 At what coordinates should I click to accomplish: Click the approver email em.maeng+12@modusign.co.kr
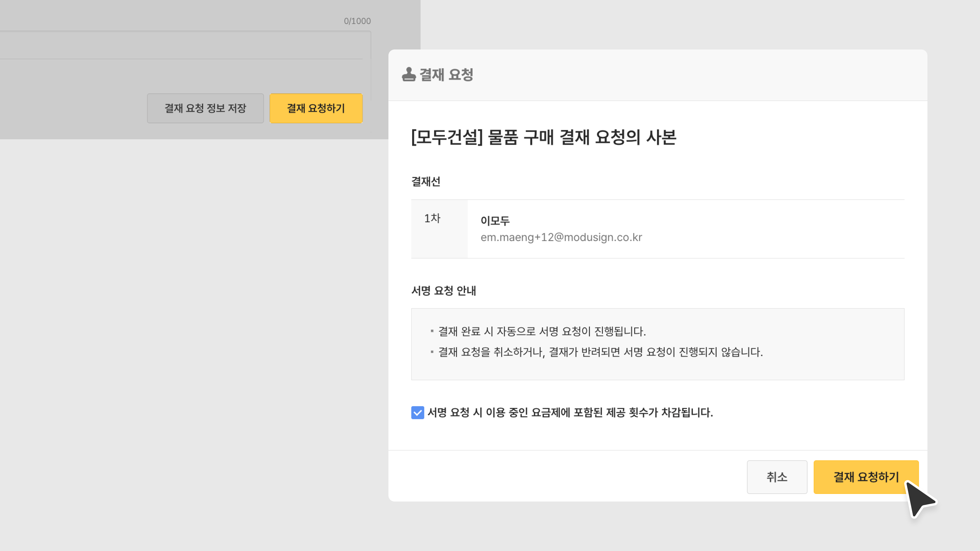click(561, 237)
